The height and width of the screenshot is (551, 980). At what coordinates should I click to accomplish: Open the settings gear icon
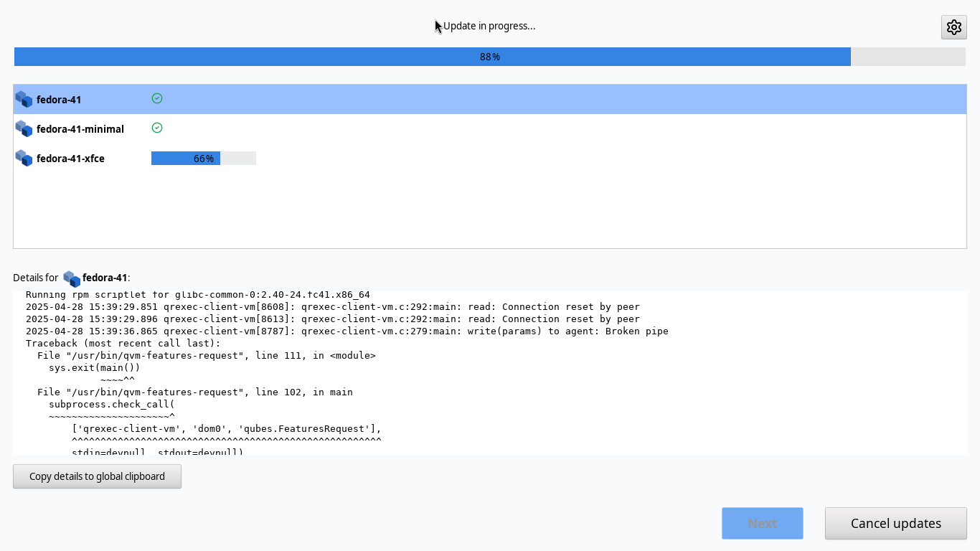coord(953,27)
